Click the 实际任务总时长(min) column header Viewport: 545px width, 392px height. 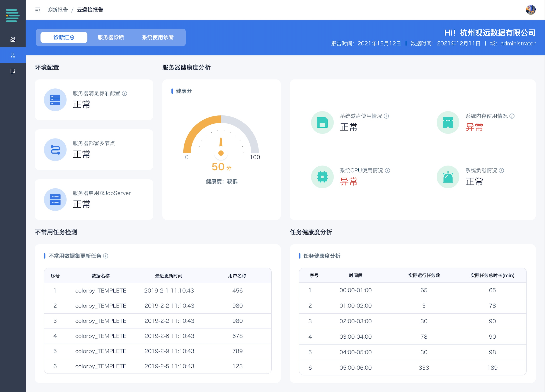point(492,275)
